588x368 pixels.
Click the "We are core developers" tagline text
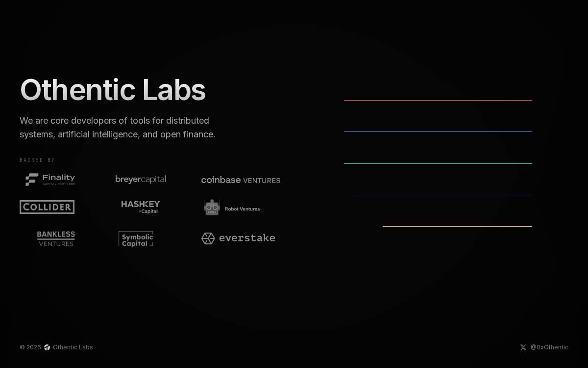[117, 128]
